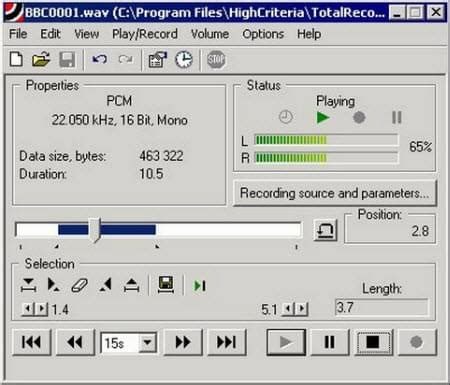Viewport: 450px width, 385px height.
Task: Decrease selection end with left arrow
Action: coord(288,309)
